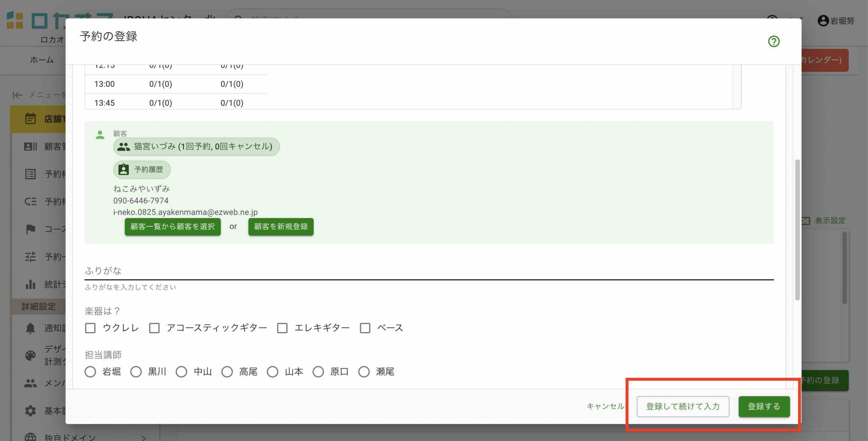Click the green help question mark icon

[773, 41]
